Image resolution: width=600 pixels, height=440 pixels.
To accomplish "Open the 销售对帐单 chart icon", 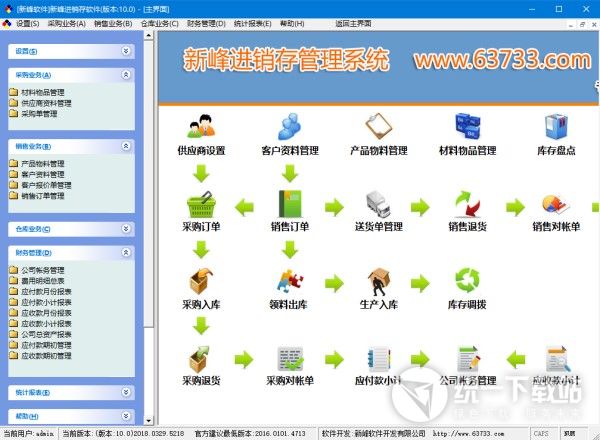I will pyautogui.click(x=556, y=204).
